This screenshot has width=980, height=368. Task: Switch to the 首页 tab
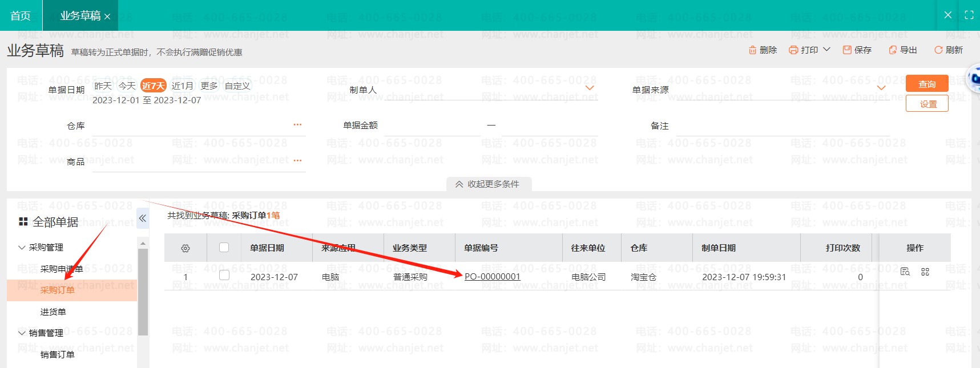21,15
